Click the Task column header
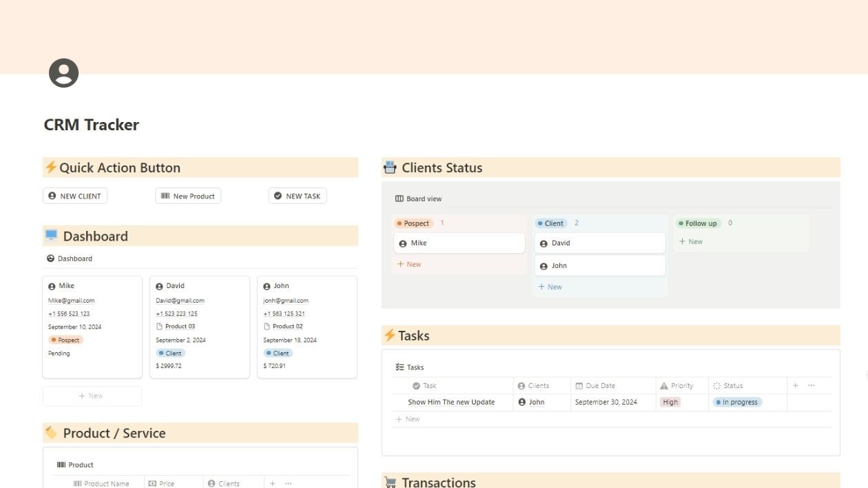This screenshot has width=868, height=488. coord(424,386)
